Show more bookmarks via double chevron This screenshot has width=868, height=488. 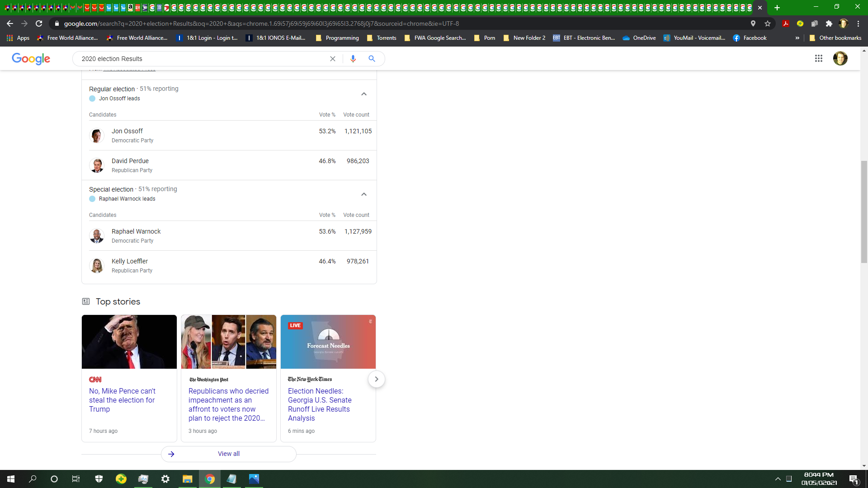pyautogui.click(x=797, y=38)
